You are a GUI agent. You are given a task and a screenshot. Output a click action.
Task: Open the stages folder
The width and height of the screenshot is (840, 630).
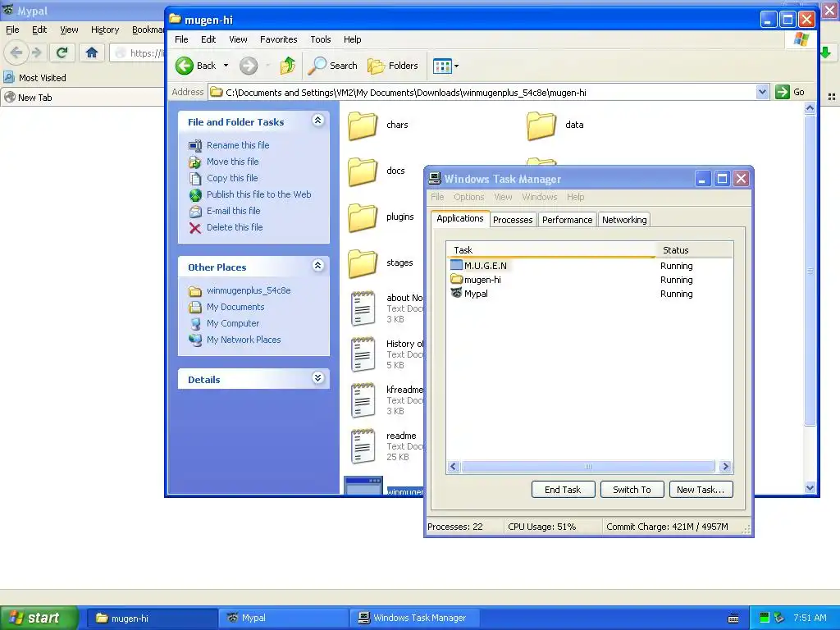point(363,263)
